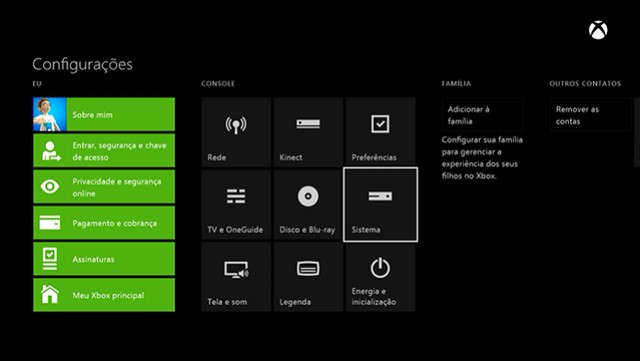This screenshot has height=361, width=640.
Task: Open Sobre mim profile entry
Action: pyautogui.click(x=104, y=114)
